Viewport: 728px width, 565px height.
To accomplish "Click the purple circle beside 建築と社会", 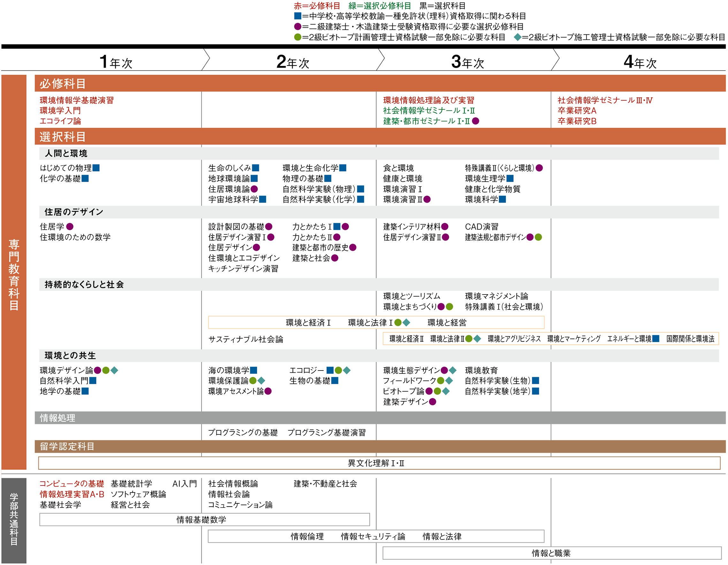I will (x=335, y=258).
